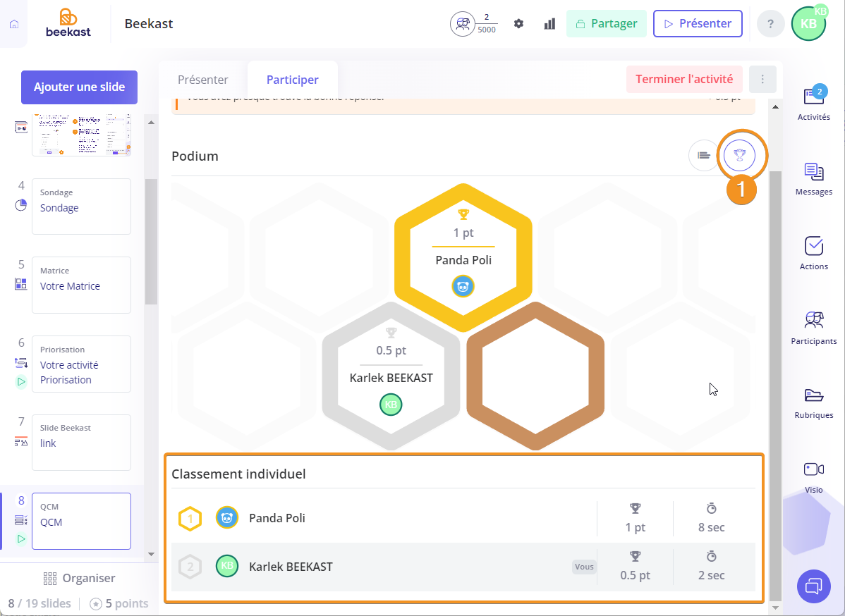Click the "Vous" badge
This screenshot has width=845, height=616.
coord(583,567)
